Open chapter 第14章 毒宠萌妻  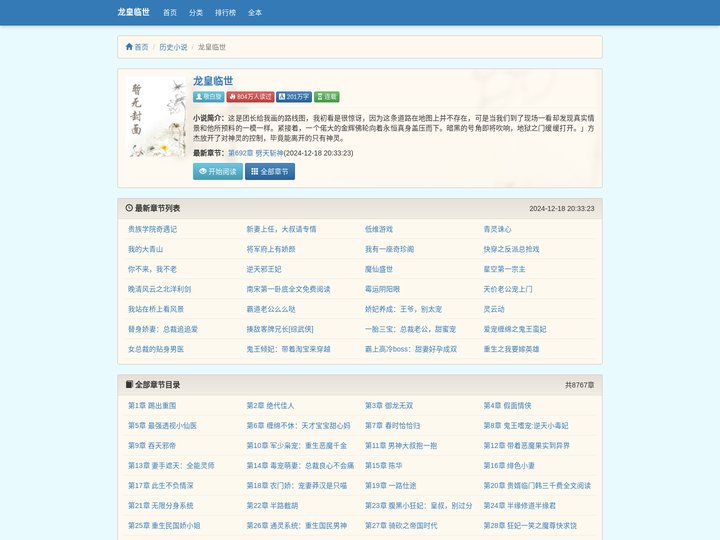click(x=300, y=466)
